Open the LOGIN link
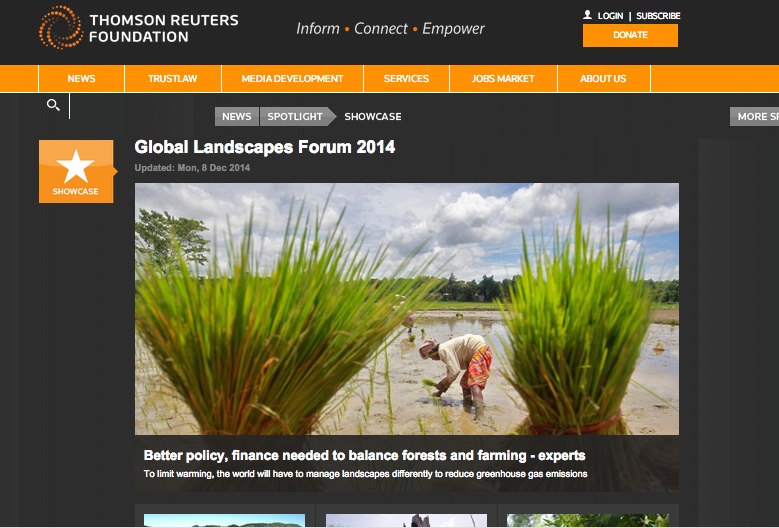 coord(610,16)
